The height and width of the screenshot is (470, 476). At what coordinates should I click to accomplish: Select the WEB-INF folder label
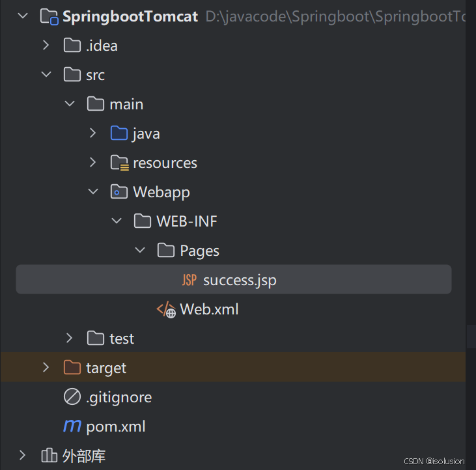point(187,221)
